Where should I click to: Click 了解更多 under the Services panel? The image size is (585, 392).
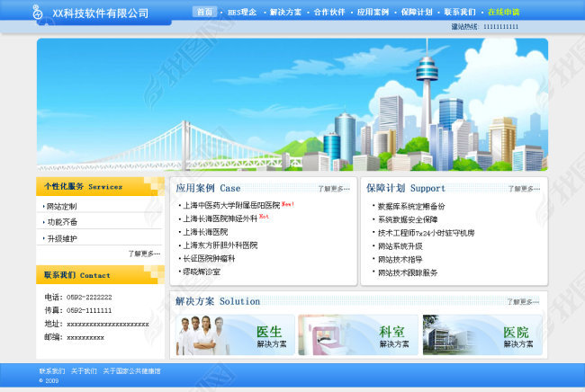[x=144, y=254]
